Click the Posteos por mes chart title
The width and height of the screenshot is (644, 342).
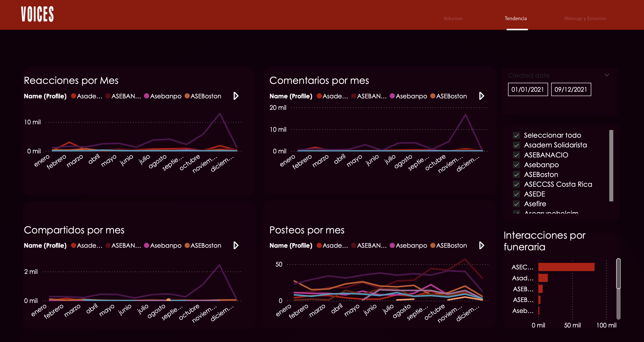coord(307,230)
